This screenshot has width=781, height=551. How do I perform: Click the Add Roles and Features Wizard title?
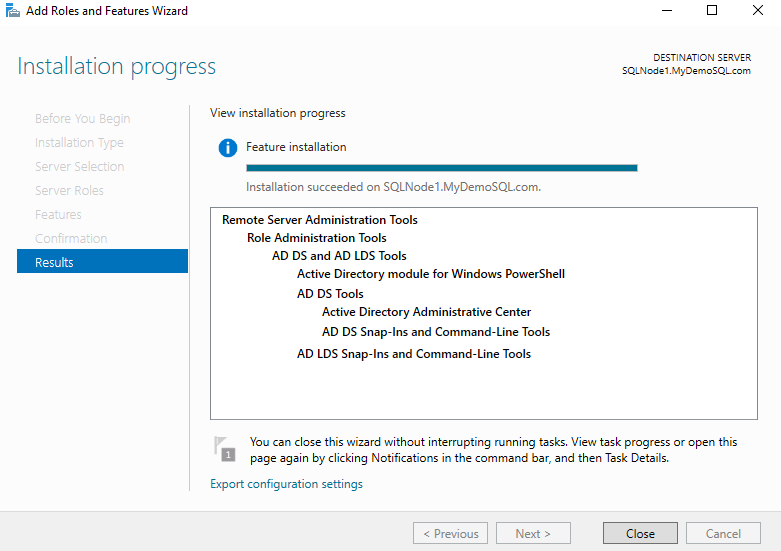coord(107,10)
